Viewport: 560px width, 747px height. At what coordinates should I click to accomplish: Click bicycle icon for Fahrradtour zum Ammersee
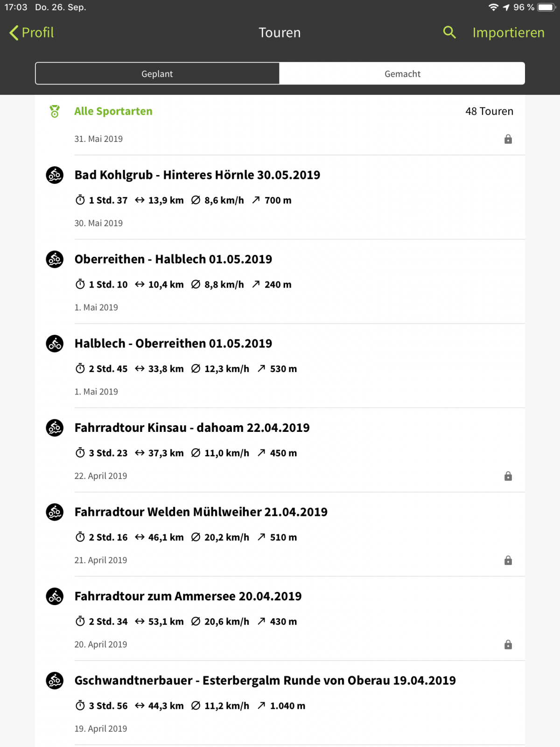tap(55, 596)
